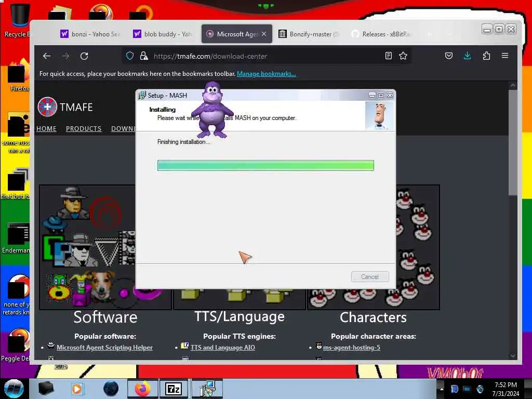Click the 7-Zip taskbar button
Screen dimensions: 532x399
coord(174,389)
